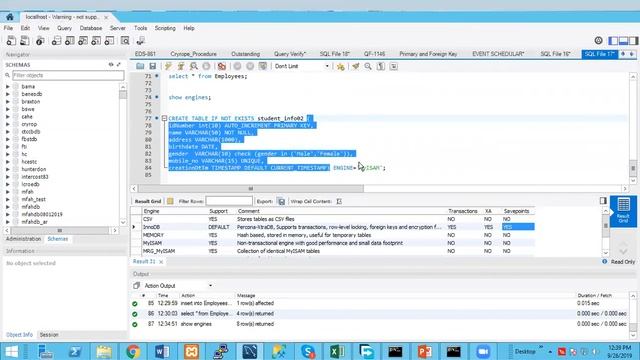Click the open SQL script file icon
This screenshot has width=640, height=360.
point(25,40)
